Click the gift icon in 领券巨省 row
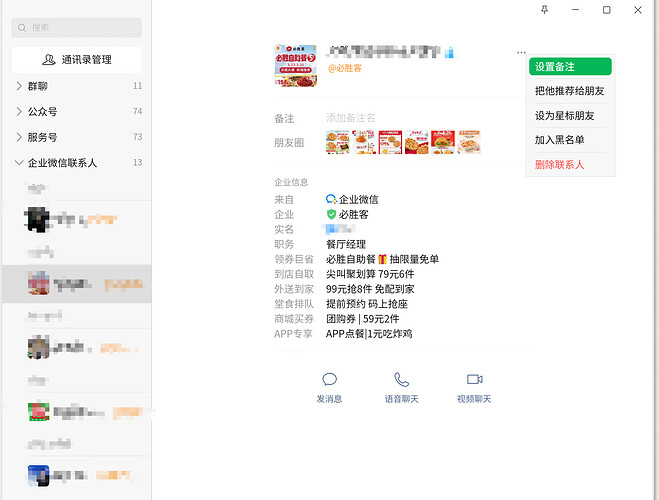The image size is (659, 500). tap(382, 259)
